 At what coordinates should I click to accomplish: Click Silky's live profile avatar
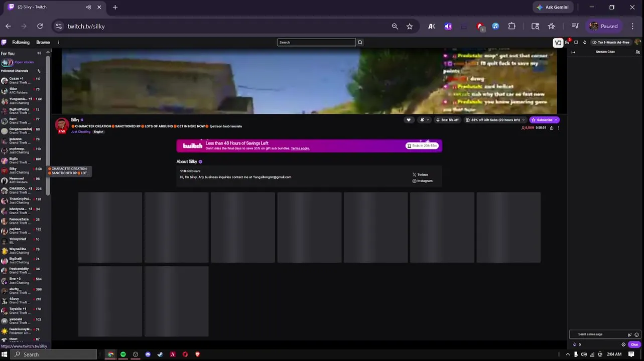[62, 125]
